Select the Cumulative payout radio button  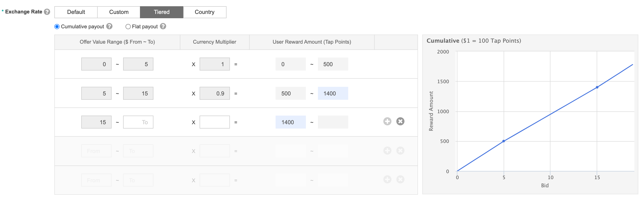(x=57, y=26)
